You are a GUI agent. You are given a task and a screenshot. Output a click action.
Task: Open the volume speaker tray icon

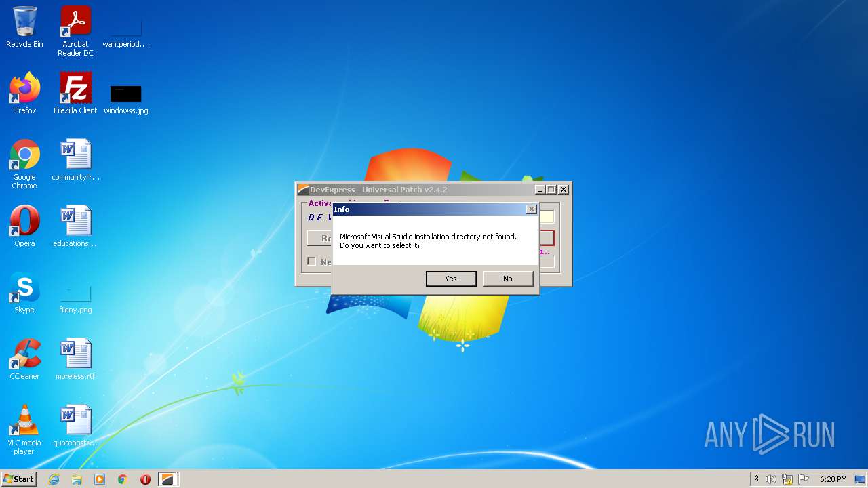tap(771, 479)
